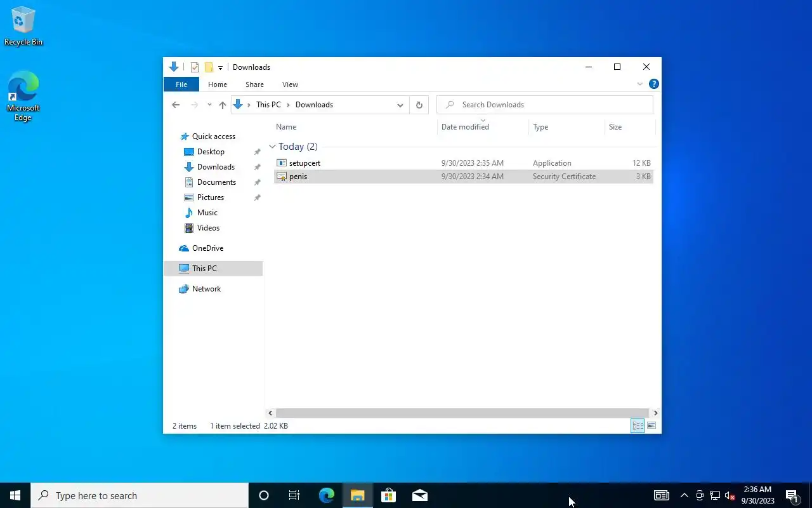Open the Home ribbon tab

pos(218,84)
